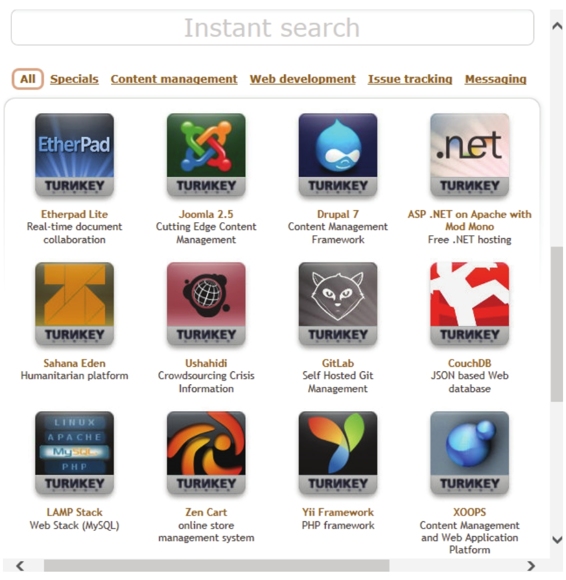The image size is (566, 580).
Task: Open the .NET Mono appliance icon
Action: pyautogui.click(x=469, y=155)
